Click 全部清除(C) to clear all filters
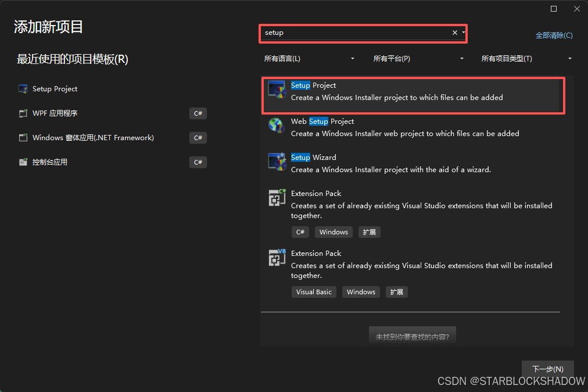 554,35
